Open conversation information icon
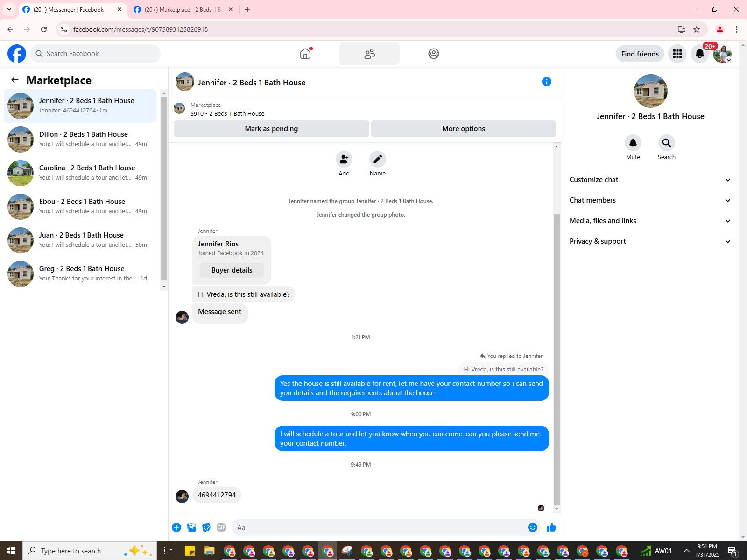The image size is (747, 560). click(547, 82)
